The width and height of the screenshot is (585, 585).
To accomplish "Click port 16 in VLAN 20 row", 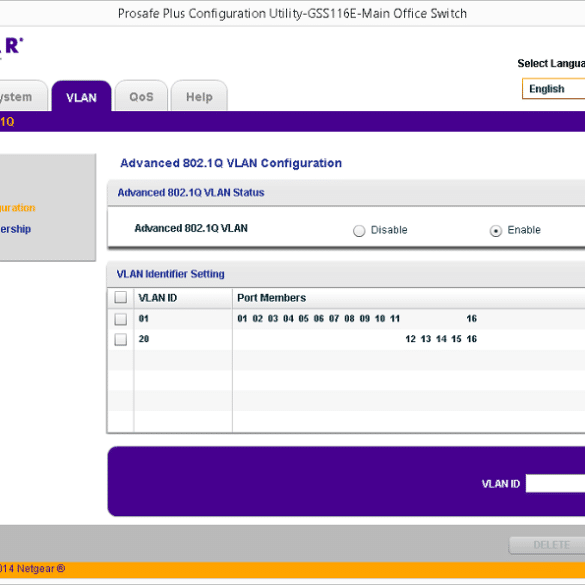I will [x=472, y=339].
